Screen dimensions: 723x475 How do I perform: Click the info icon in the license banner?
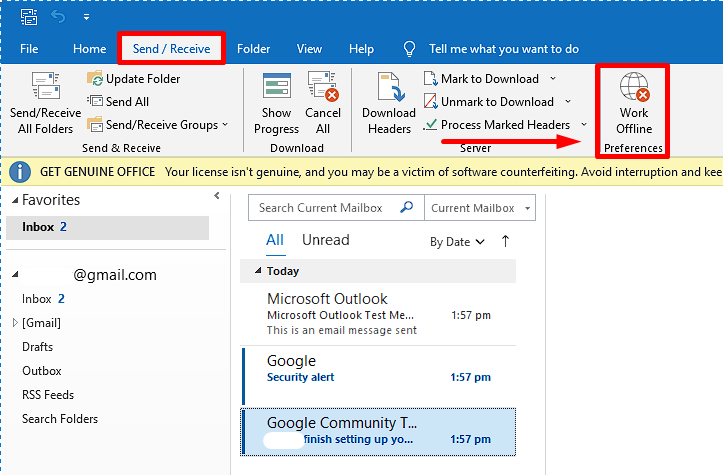tap(20, 172)
